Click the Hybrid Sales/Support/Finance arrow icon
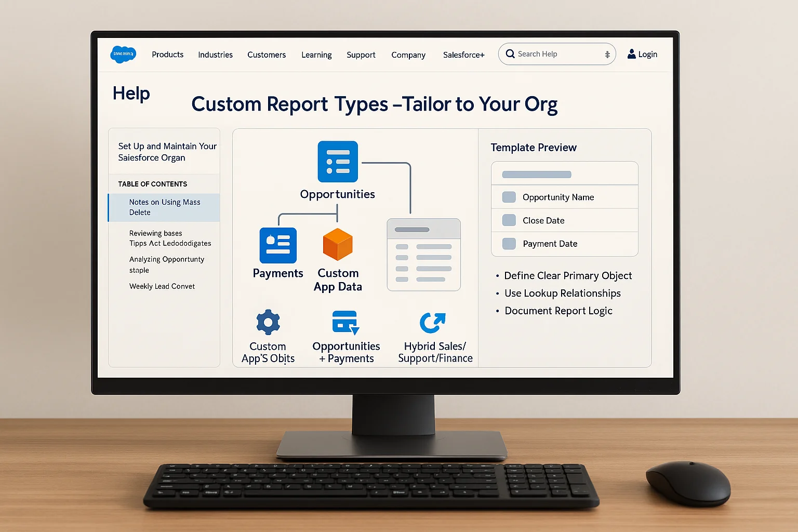Image resolution: width=798 pixels, height=532 pixels. tap(432, 323)
